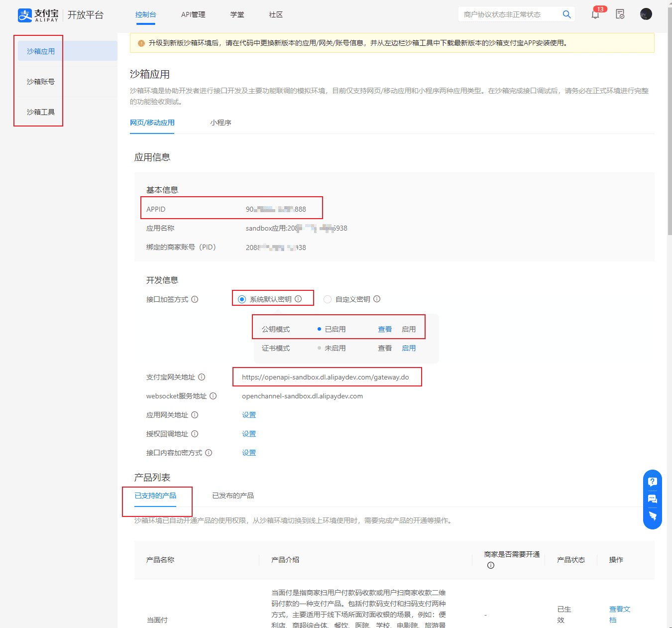Open the 控制台 top menu

pos(145,14)
